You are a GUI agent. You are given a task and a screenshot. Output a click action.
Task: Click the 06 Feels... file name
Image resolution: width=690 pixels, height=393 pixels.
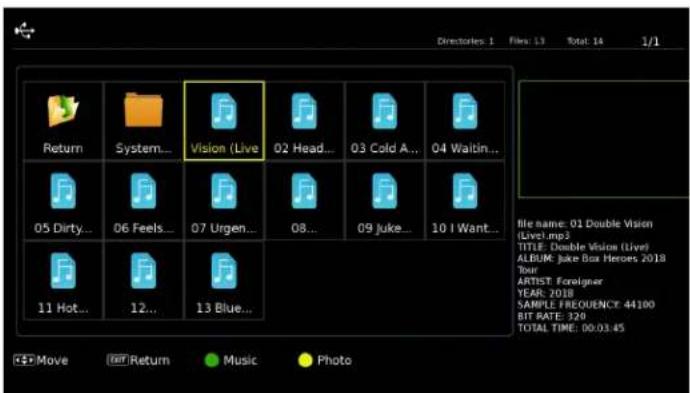(x=143, y=228)
